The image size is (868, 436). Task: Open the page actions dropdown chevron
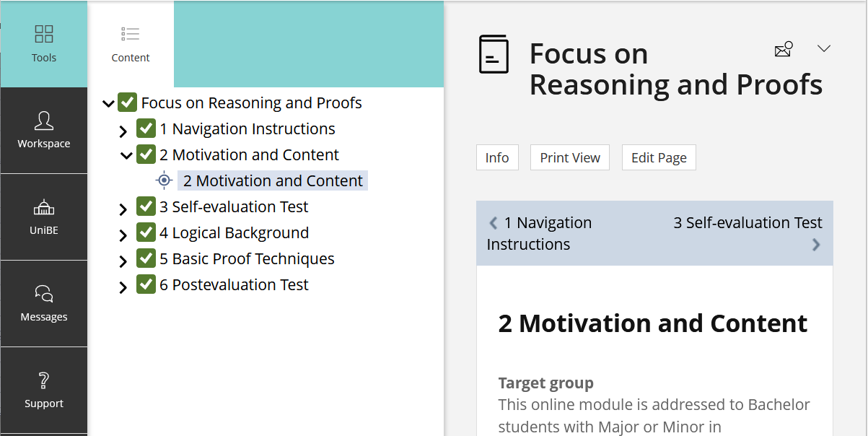pos(824,48)
